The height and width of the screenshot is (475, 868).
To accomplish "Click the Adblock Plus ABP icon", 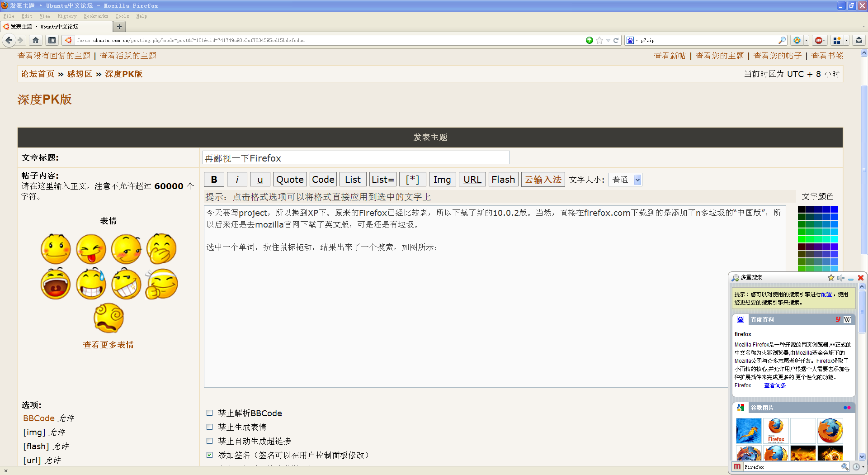I will pyautogui.click(x=819, y=40).
